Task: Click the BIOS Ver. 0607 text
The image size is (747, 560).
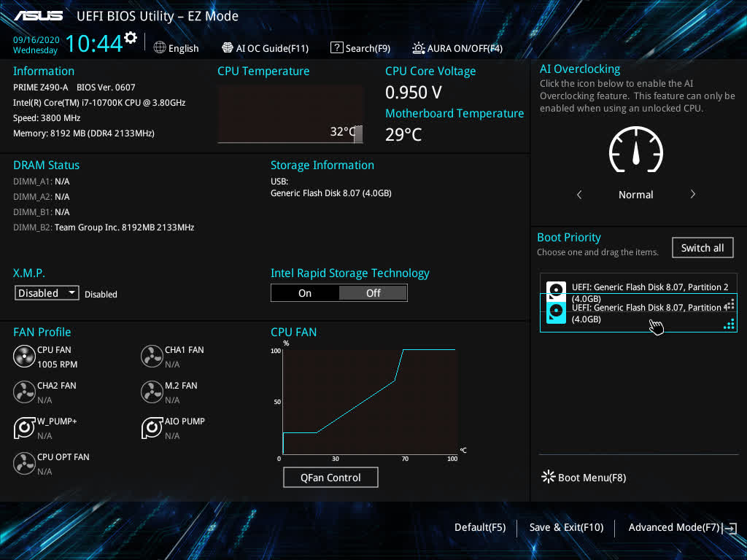Action: tap(106, 87)
